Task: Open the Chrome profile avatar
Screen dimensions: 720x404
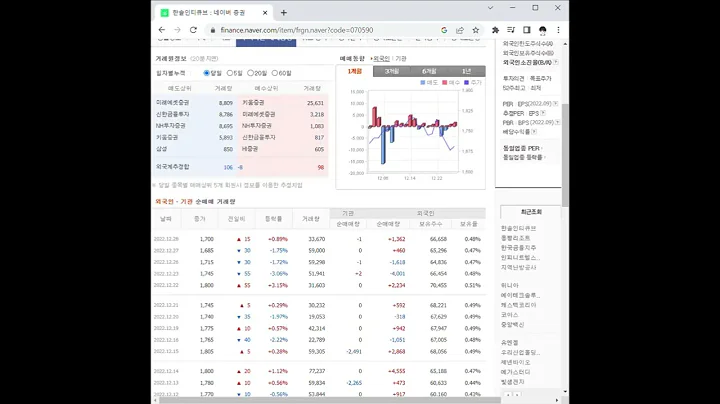Action: click(x=542, y=30)
